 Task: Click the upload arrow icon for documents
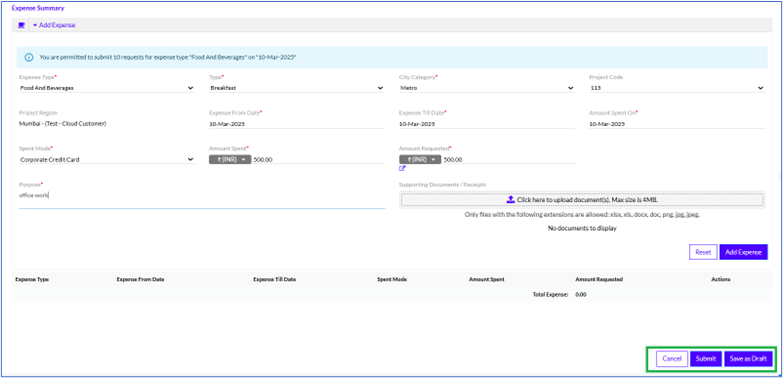[510, 199]
